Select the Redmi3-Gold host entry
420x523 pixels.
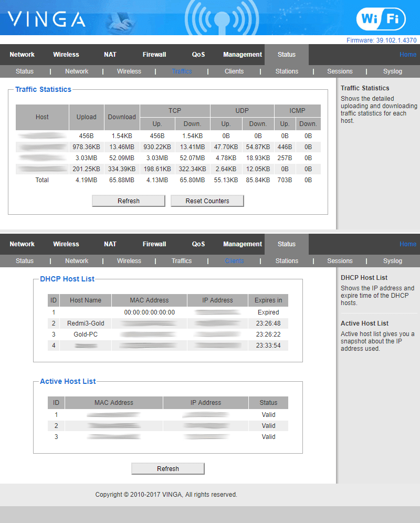(86, 323)
